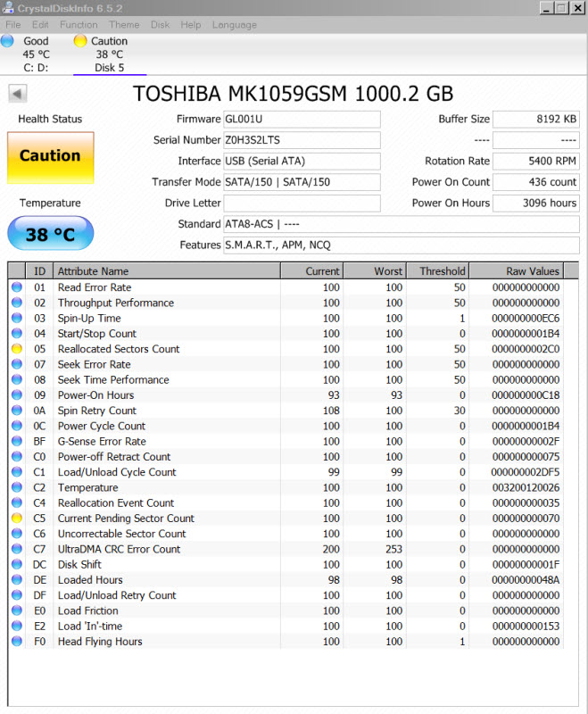Click the status orb for Power-off Retract Count
This screenshot has width=588, height=714.
tap(17, 456)
